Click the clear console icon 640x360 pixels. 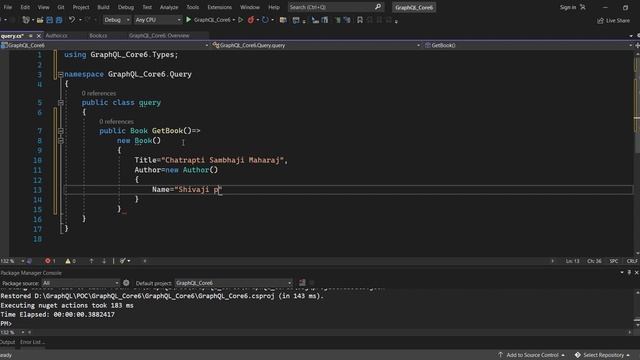(x=302, y=282)
